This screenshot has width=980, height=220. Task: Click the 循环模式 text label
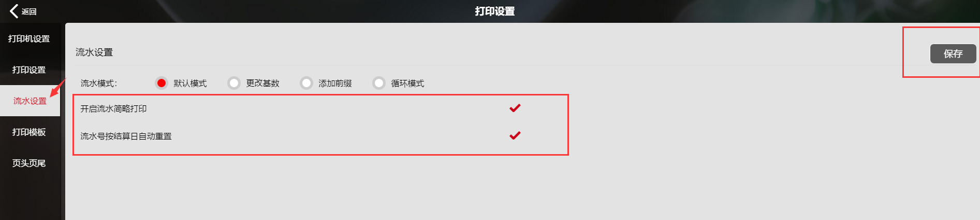pyautogui.click(x=407, y=83)
